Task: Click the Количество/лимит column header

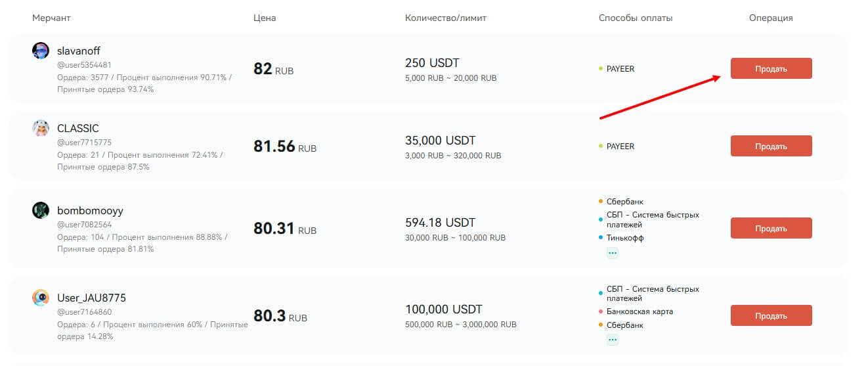Action: pyautogui.click(x=446, y=18)
